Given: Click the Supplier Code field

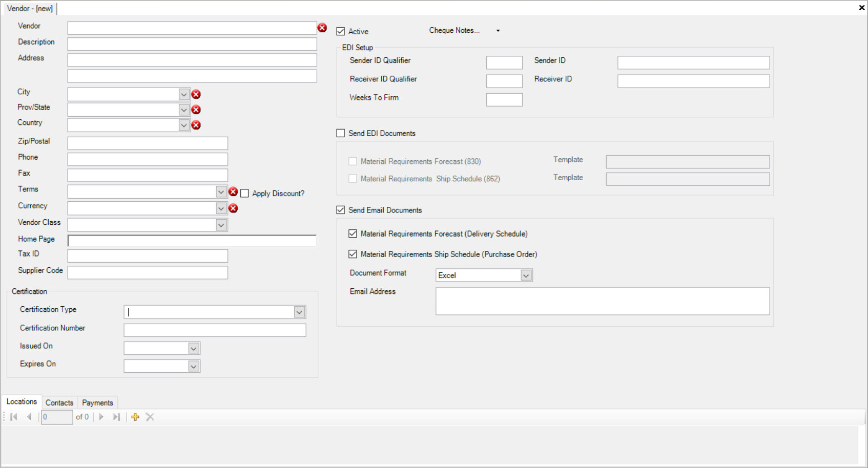Looking at the screenshot, I should (x=148, y=272).
